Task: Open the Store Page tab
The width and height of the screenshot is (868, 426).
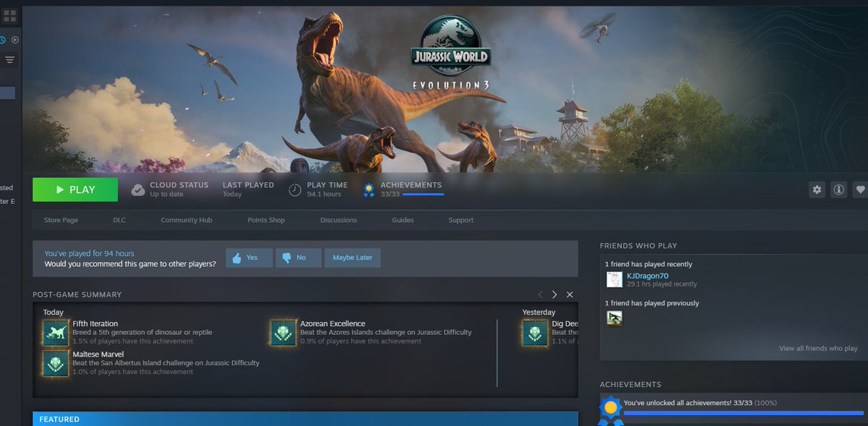Action: 61,220
